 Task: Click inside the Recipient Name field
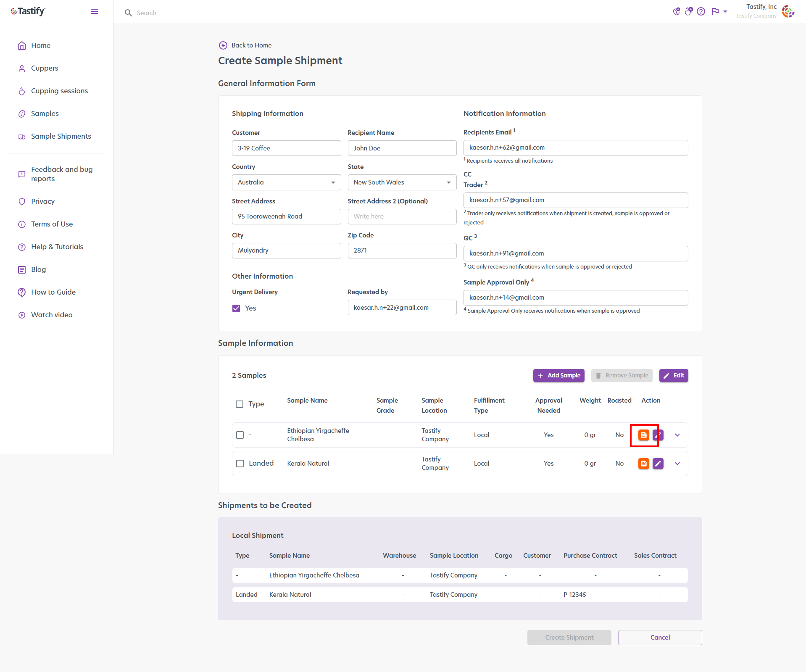click(x=402, y=148)
